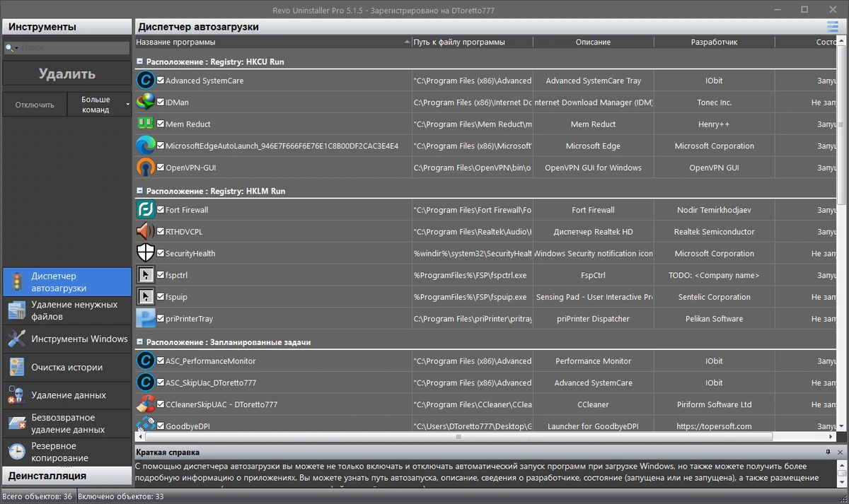849x504 pixels.
Task: Click the backup clock sidebar icon
Action: pos(16,451)
